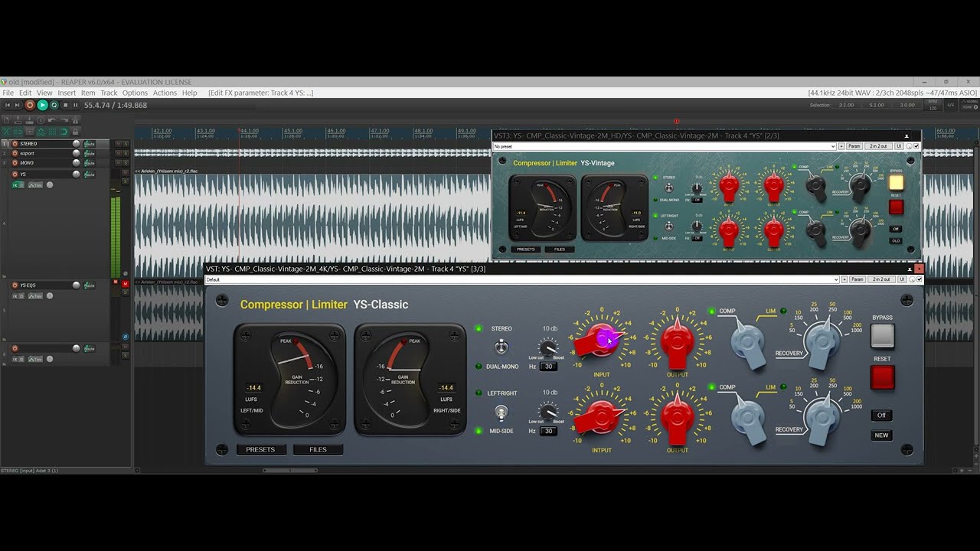Click BYPASS button in YS-Classic plugin
The height and width of the screenshot is (551, 980).
pos(882,336)
